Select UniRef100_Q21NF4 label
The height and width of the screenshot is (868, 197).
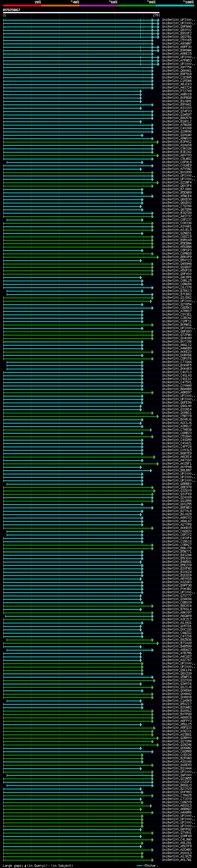177,182
